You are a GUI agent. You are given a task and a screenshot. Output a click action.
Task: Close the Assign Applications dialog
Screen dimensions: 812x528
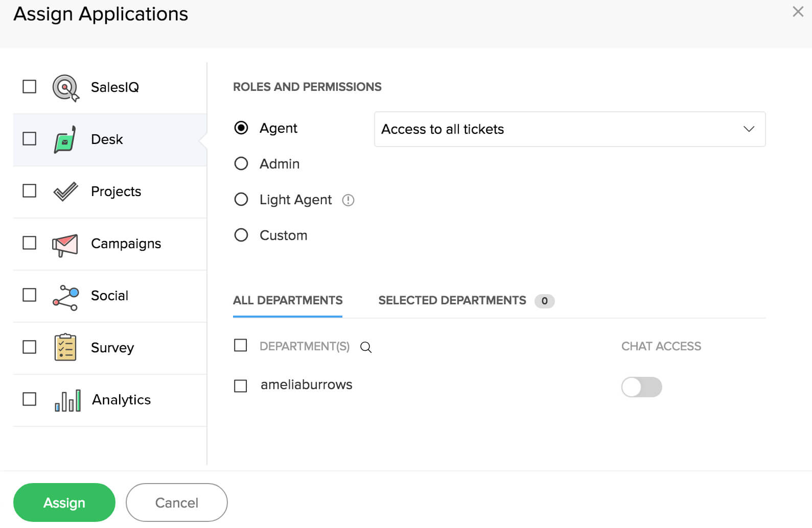tap(798, 12)
